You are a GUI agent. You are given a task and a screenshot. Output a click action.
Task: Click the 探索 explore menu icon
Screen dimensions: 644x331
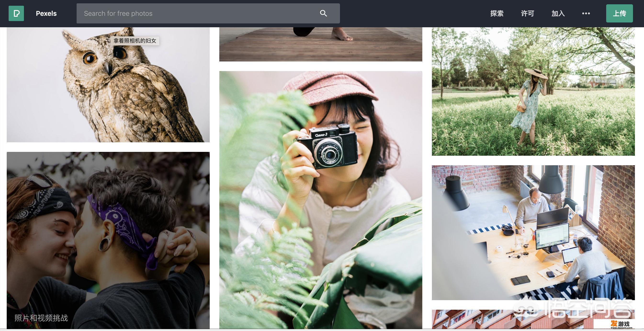click(497, 13)
